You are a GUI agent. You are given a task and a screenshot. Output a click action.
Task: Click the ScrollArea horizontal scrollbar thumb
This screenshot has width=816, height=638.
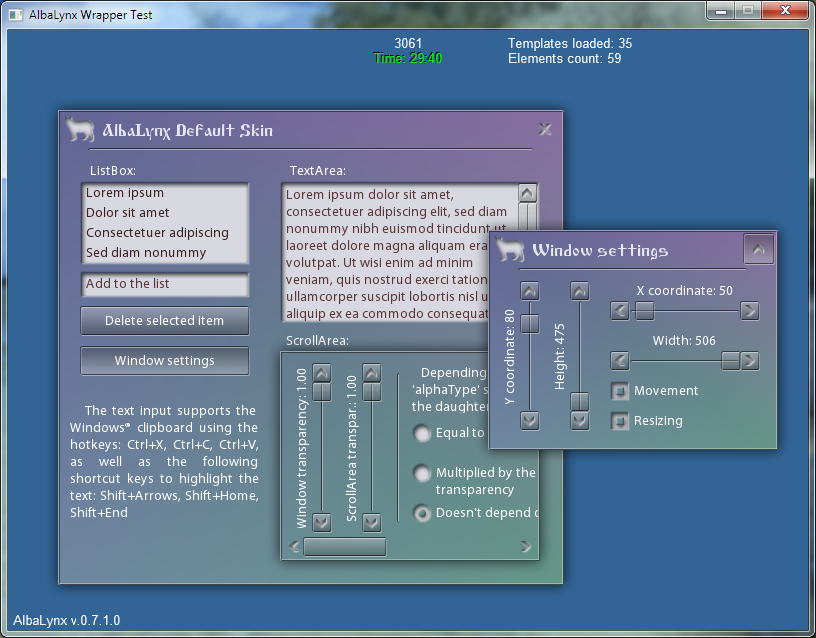coord(345,547)
